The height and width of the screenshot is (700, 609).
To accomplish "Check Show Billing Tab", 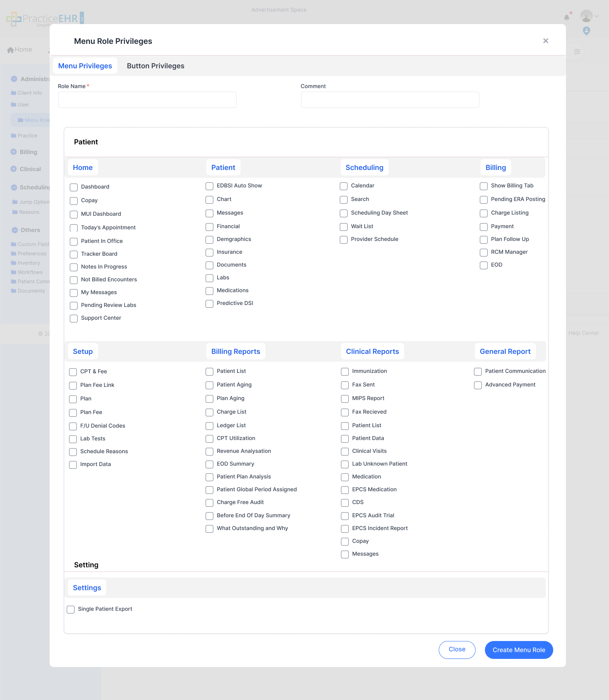I will (484, 186).
